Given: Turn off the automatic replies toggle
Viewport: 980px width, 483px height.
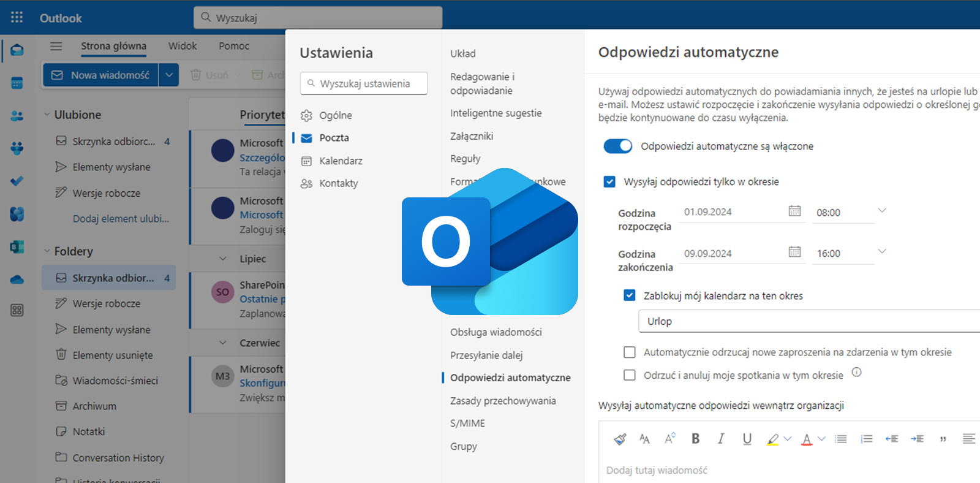Looking at the screenshot, I should pyautogui.click(x=617, y=146).
